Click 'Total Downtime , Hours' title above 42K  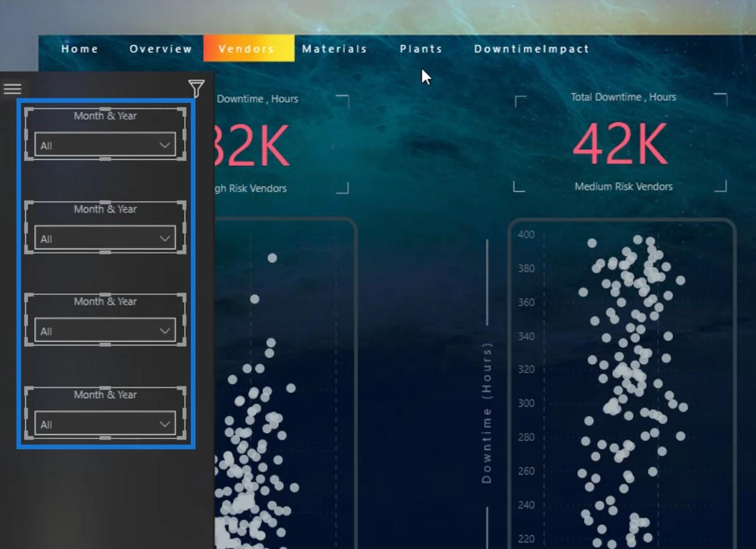coord(623,97)
